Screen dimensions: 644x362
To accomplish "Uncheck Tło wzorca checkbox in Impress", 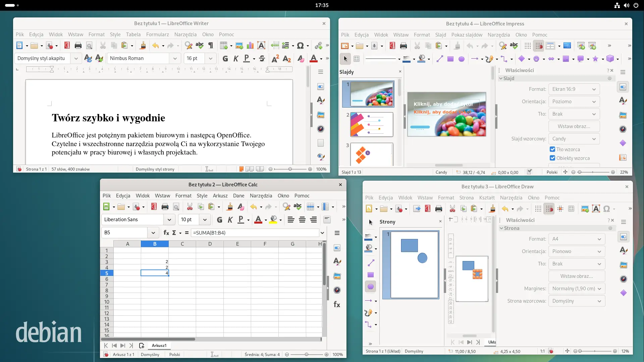I will [552, 149].
